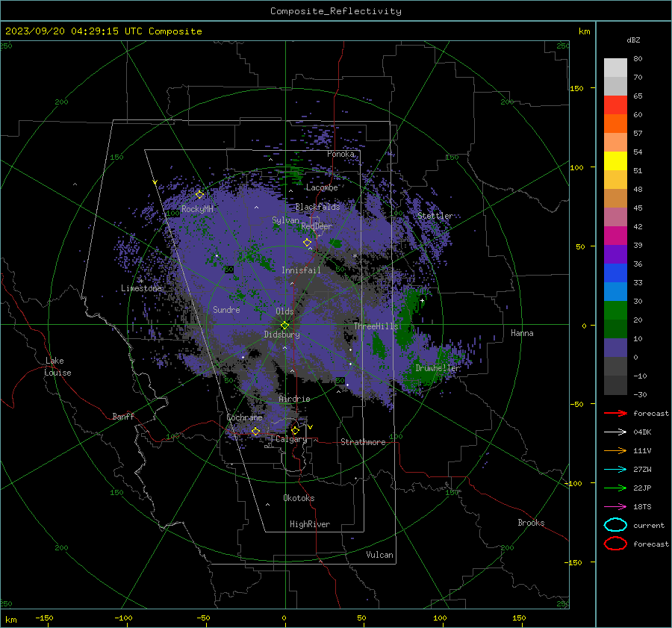Click the Innisfail town label
The image size is (672, 628).
(301, 270)
